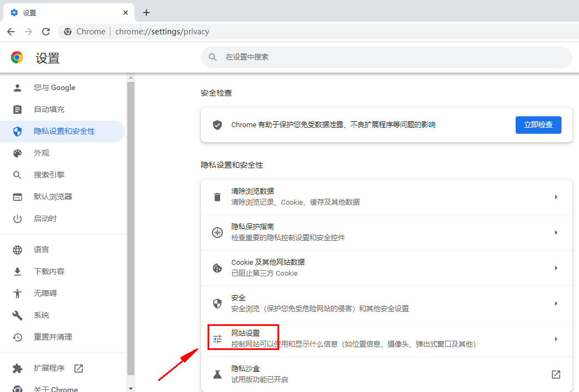This screenshot has width=579, height=392.
Task: Click the 试用版功能已开启 description text
Action: [259, 379]
